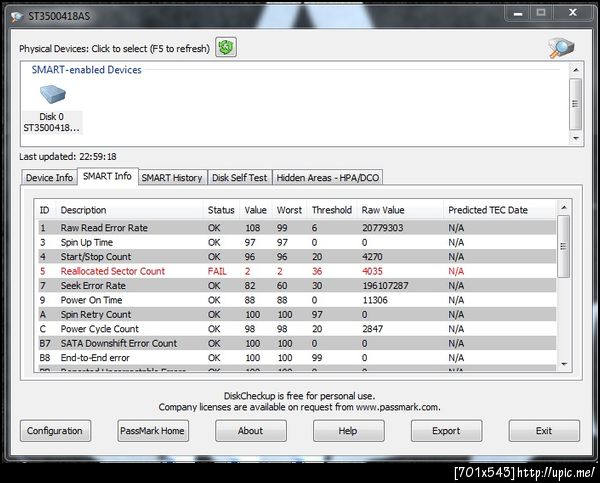
Task: Sort by the Description column header
Action: tap(129, 210)
